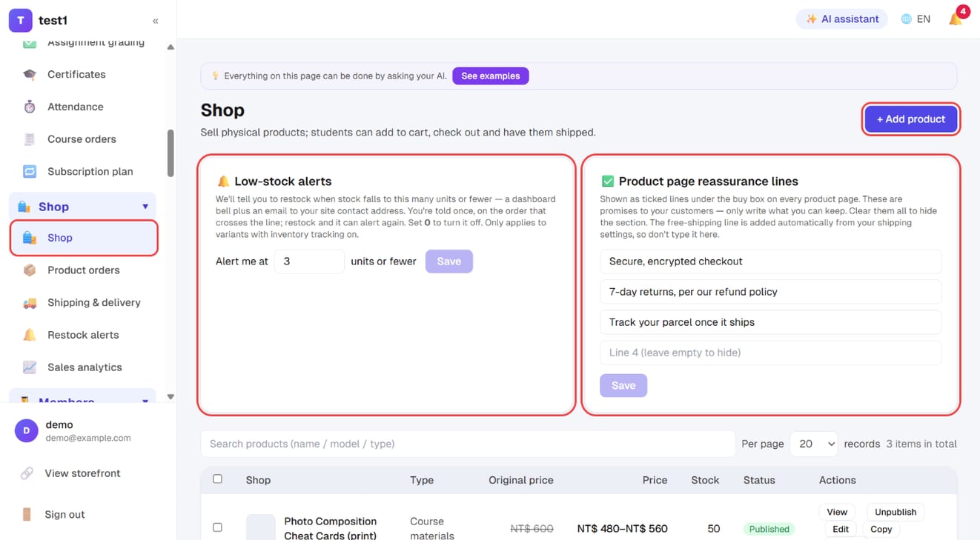Collapse the sidebar with the double-chevron icon

click(x=156, y=21)
